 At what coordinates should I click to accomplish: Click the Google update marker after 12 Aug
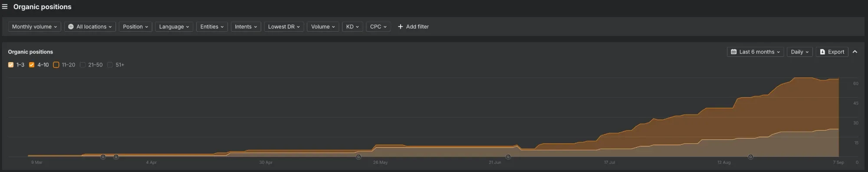pyautogui.click(x=750, y=157)
